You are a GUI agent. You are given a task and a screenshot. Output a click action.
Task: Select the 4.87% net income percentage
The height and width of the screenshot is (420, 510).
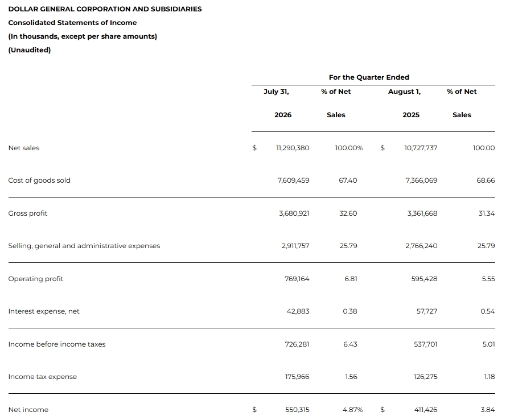click(352, 410)
